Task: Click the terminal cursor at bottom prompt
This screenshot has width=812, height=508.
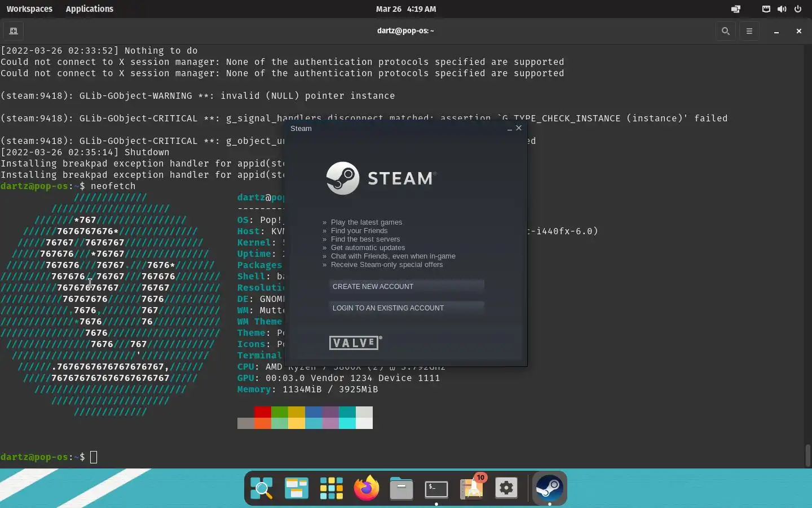Action: tap(94, 457)
